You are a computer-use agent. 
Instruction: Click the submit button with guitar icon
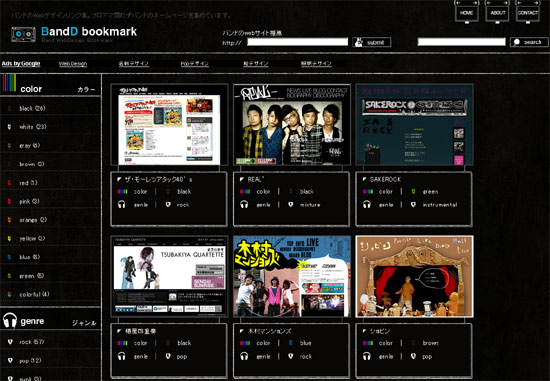[371, 42]
